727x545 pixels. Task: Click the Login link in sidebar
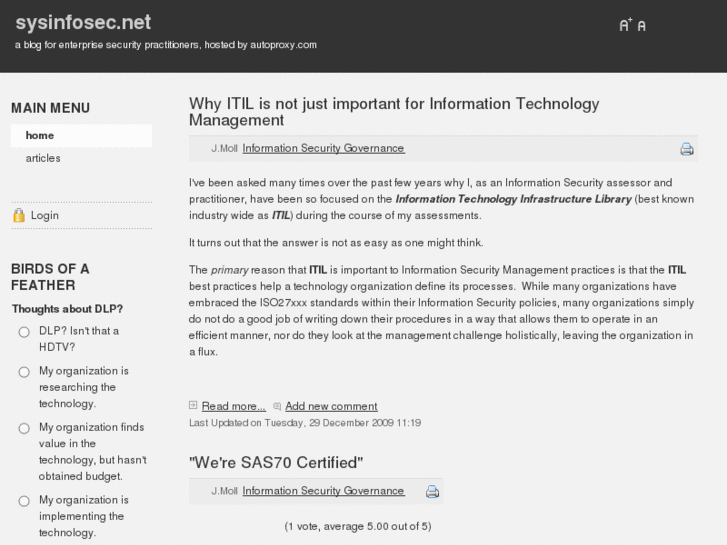point(45,215)
